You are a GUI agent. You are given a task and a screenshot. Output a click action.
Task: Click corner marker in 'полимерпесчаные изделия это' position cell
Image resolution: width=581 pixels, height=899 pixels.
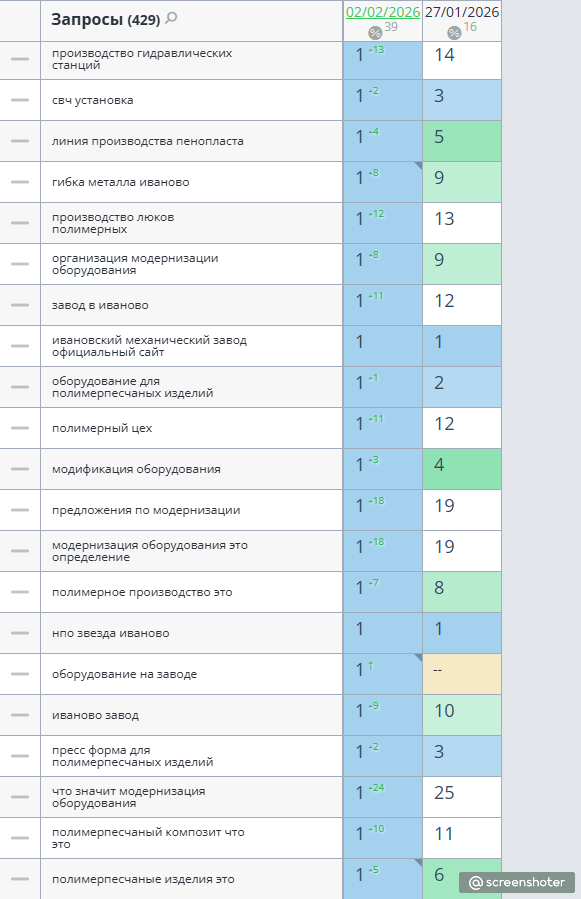419,862
